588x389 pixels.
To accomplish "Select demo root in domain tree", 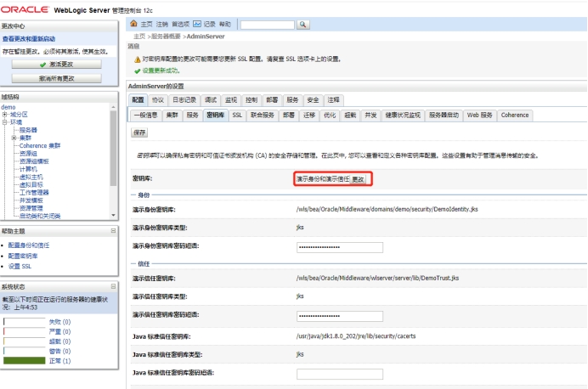I will pyautogui.click(x=8, y=107).
